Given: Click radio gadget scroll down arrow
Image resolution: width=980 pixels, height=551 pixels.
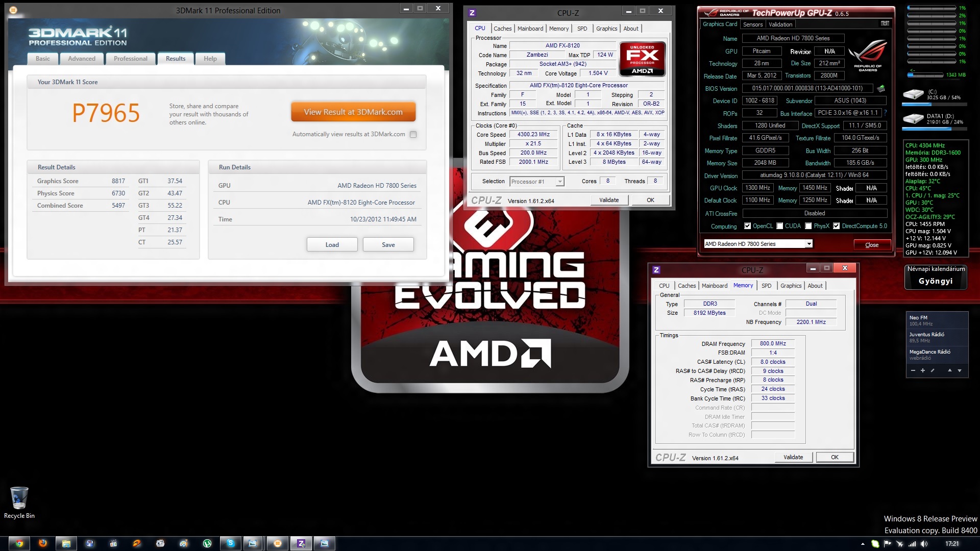Looking at the screenshot, I should coord(960,370).
